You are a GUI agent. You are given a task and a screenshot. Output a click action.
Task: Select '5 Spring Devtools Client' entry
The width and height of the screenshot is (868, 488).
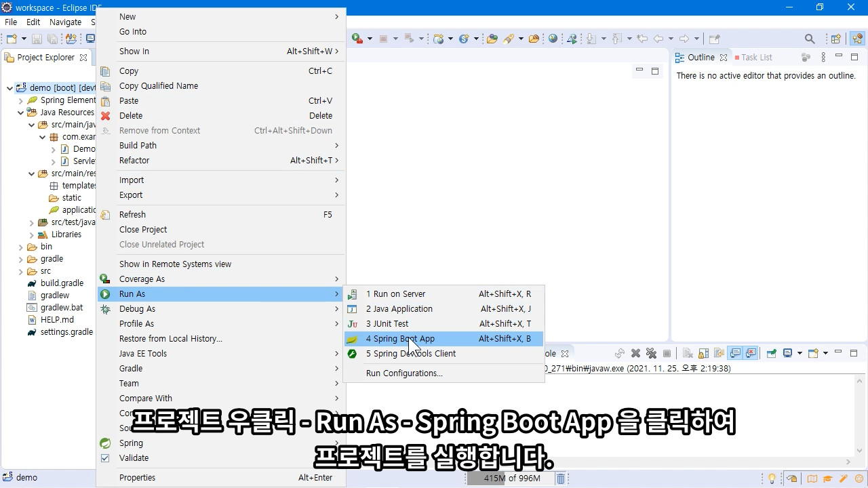pyautogui.click(x=443, y=354)
